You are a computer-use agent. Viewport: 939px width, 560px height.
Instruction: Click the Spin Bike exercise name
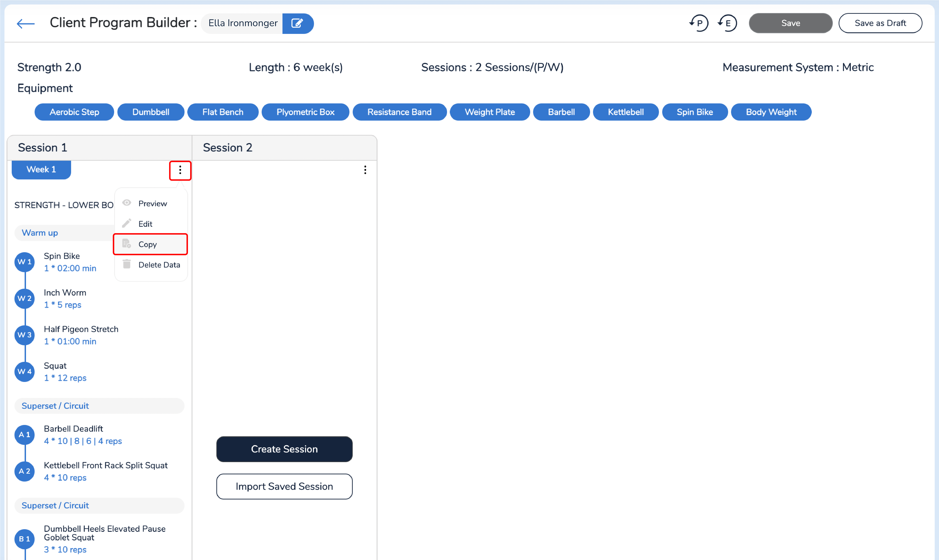[62, 256]
